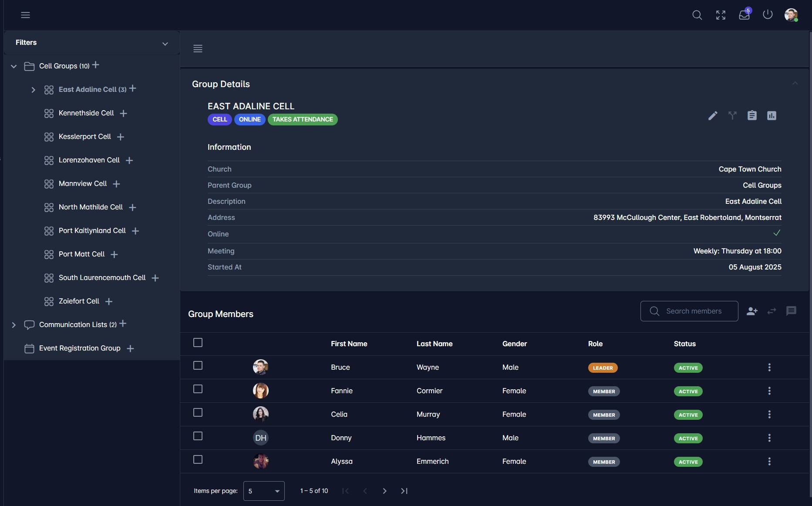This screenshot has width=812, height=506.
Task: Open the group statistics chart icon
Action: (x=772, y=115)
